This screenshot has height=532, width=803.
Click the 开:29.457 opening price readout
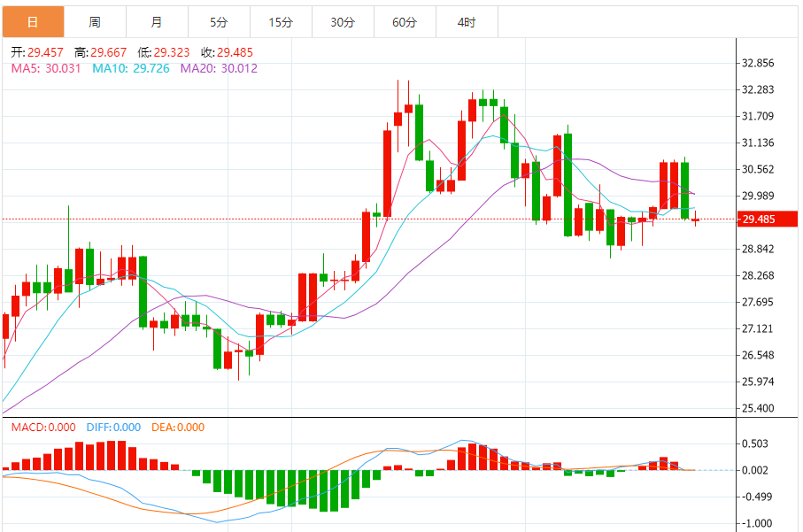[x=37, y=52]
